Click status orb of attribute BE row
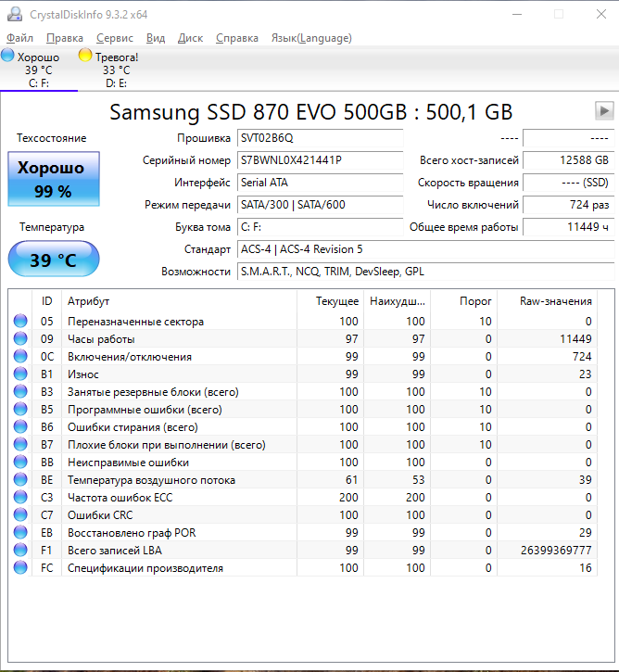This screenshot has height=672, width=619. (20, 479)
